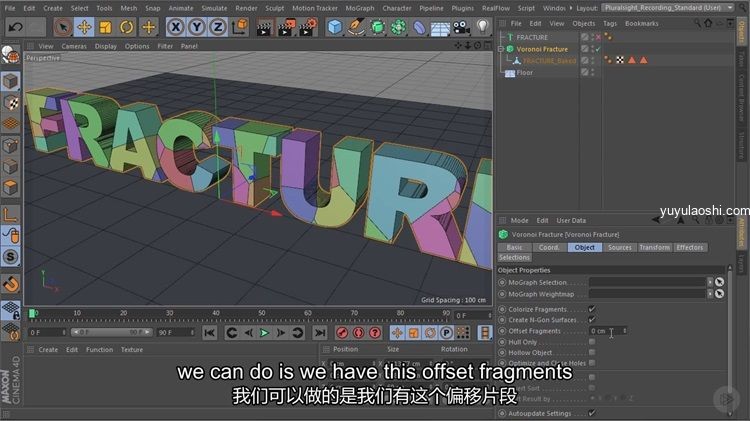Select the FRACTURE text object
Viewport: 750px width, 421px height.
[532, 37]
